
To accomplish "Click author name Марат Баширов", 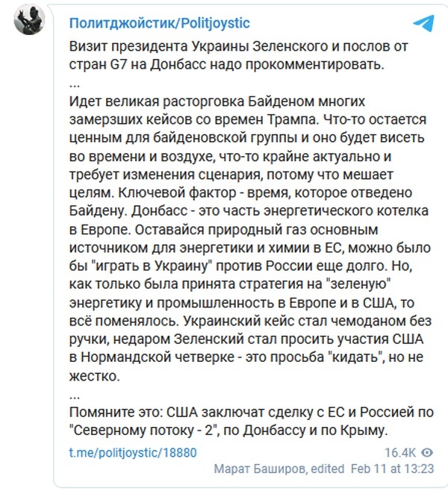I will click(x=261, y=469).
